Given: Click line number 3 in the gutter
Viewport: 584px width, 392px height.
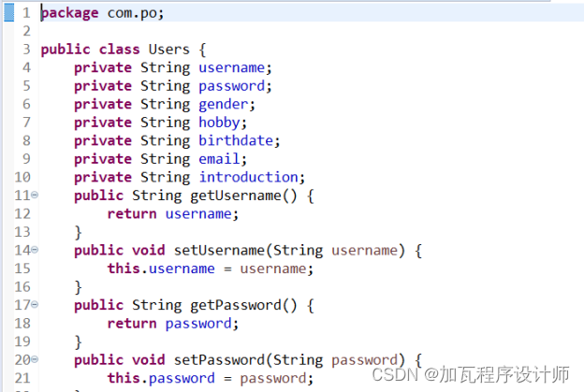Looking at the screenshot, I should [25, 50].
